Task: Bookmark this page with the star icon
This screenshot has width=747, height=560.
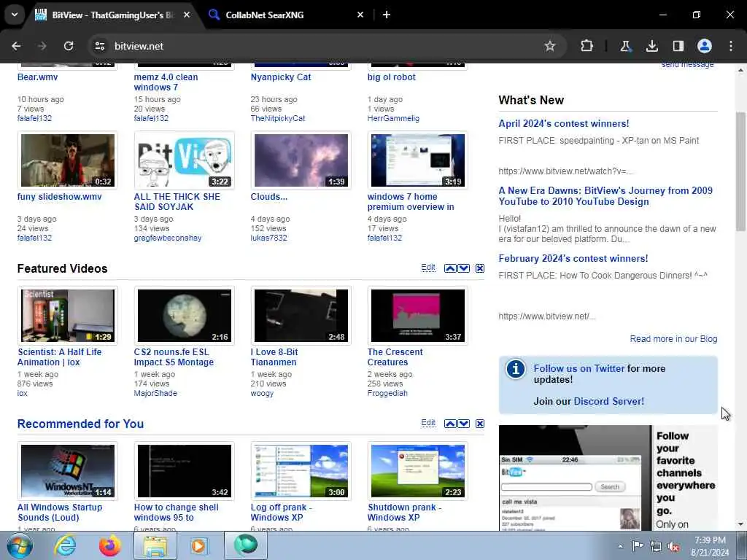Action: tap(550, 46)
